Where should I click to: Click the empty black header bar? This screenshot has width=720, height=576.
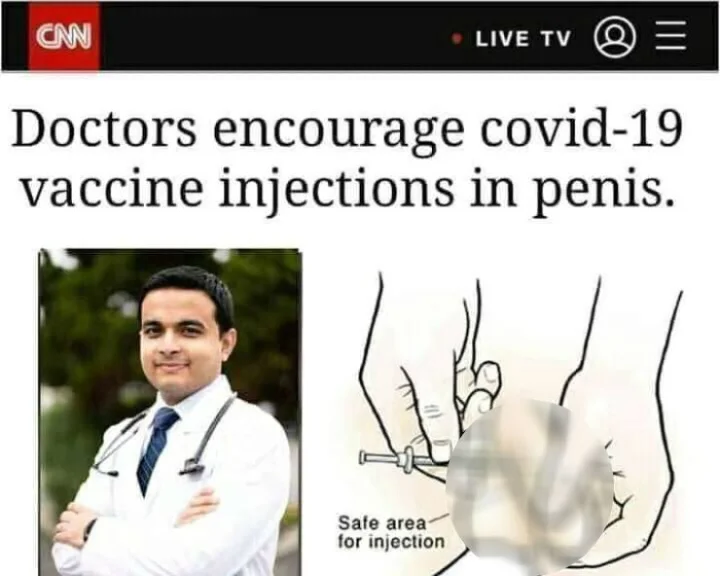click(x=276, y=36)
